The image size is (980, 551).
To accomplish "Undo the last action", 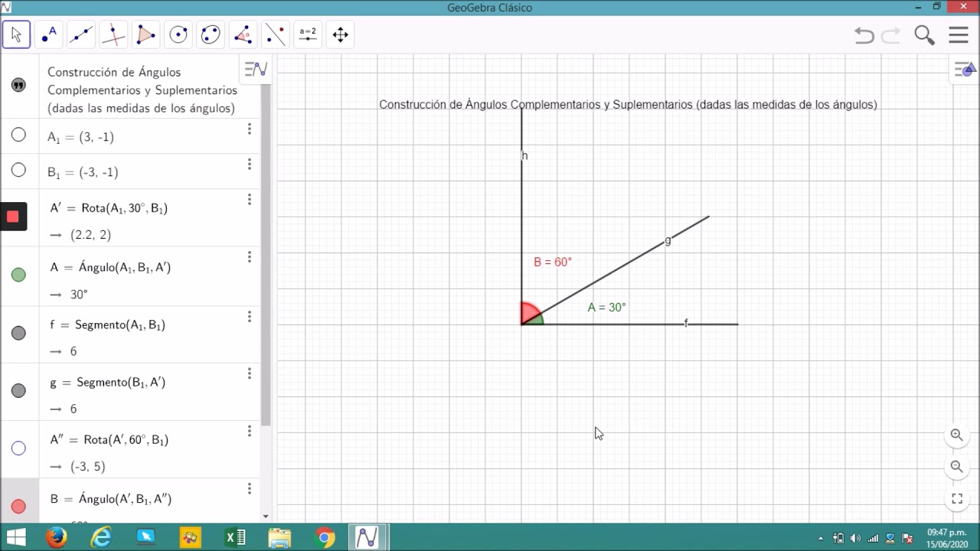I will 864,35.
